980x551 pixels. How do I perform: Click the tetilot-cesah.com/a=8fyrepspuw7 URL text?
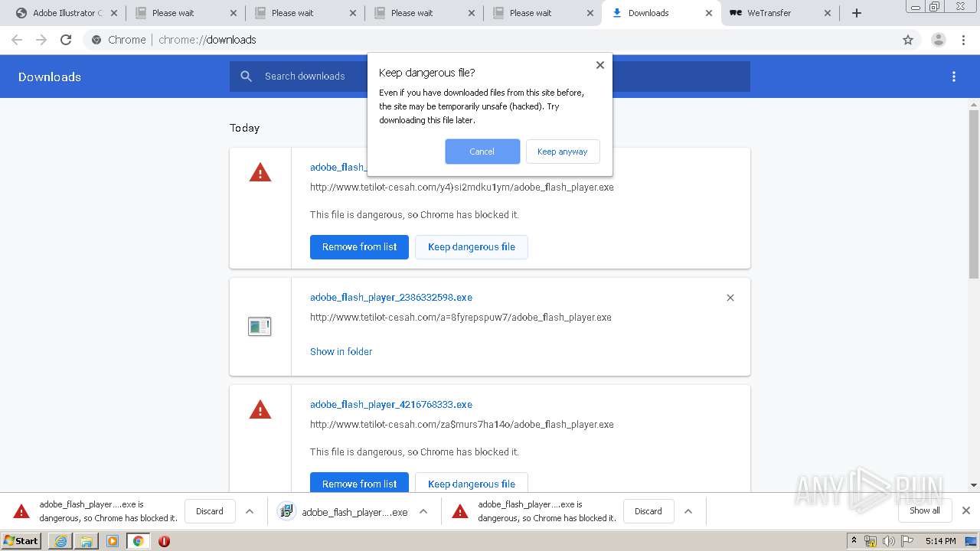[x=461, y=318]
